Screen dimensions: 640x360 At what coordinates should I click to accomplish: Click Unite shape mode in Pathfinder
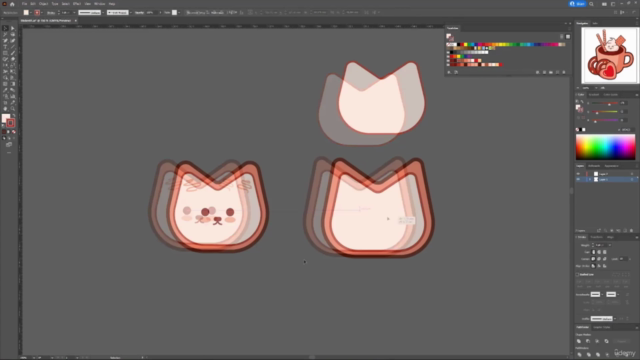point(579,341)
